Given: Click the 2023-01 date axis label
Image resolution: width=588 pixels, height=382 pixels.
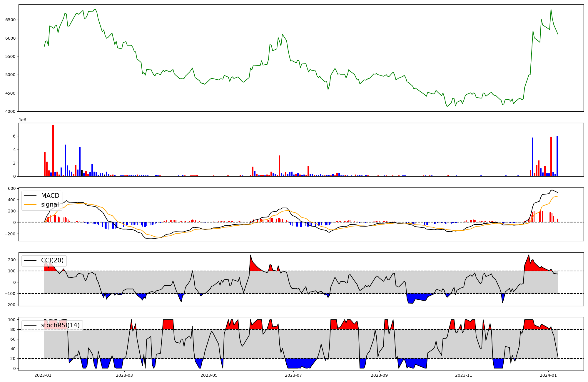Looking at the screenshot, I should click(x=43, y=375).
